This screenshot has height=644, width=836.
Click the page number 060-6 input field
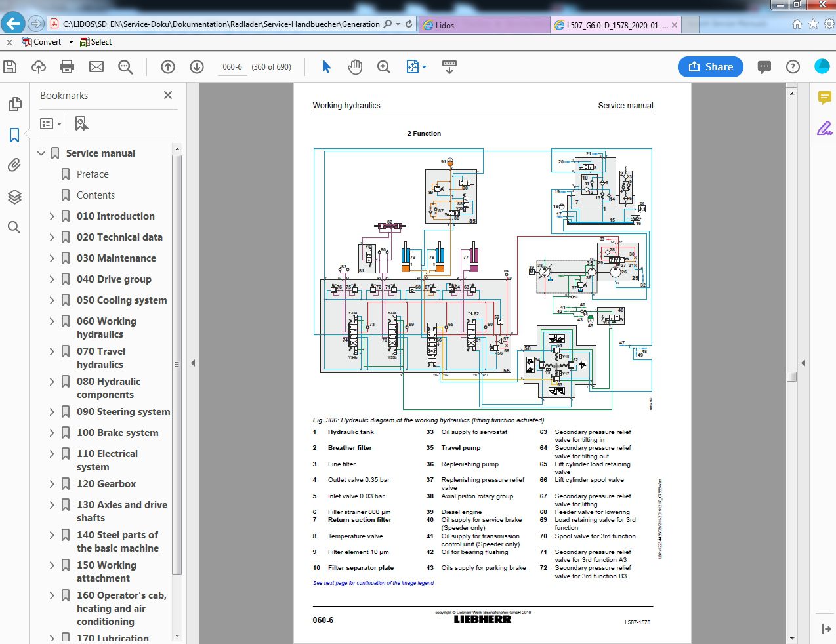(x=232, y=67)
